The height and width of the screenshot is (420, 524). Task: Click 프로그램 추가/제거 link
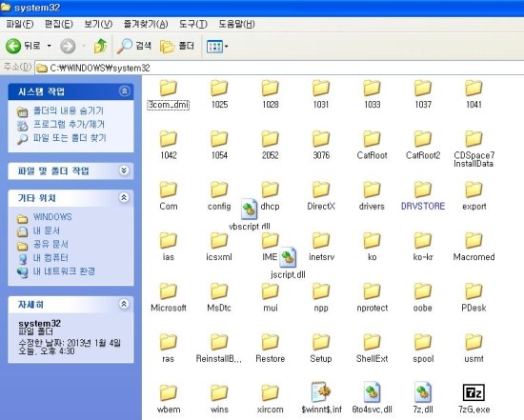[69, 125]
